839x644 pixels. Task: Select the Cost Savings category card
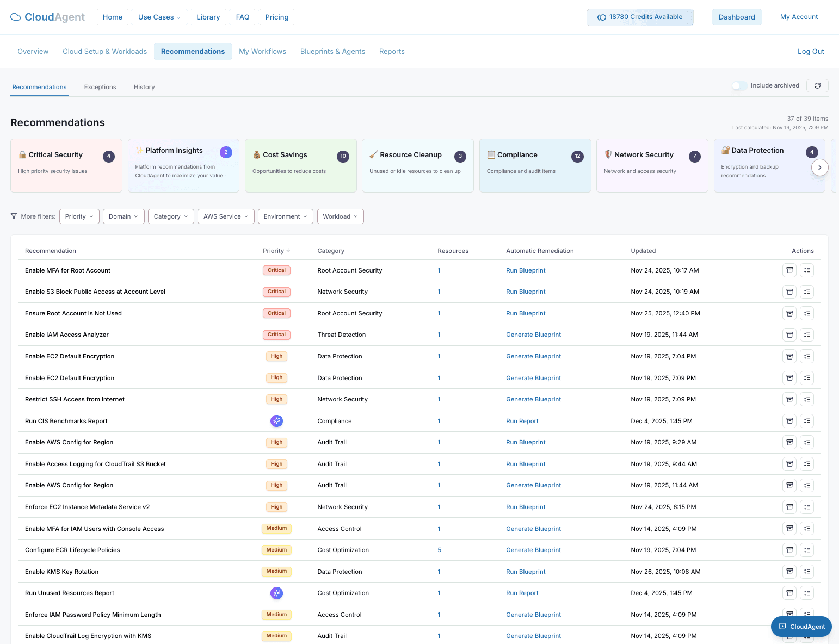tap(300, 165)
